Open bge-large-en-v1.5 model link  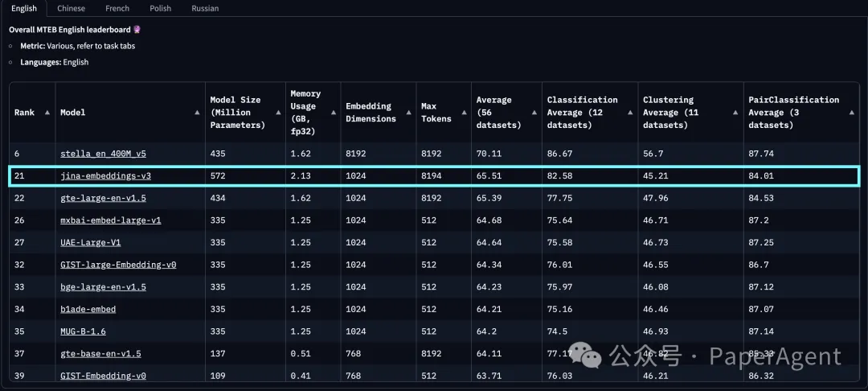click(x=103, y=287)
